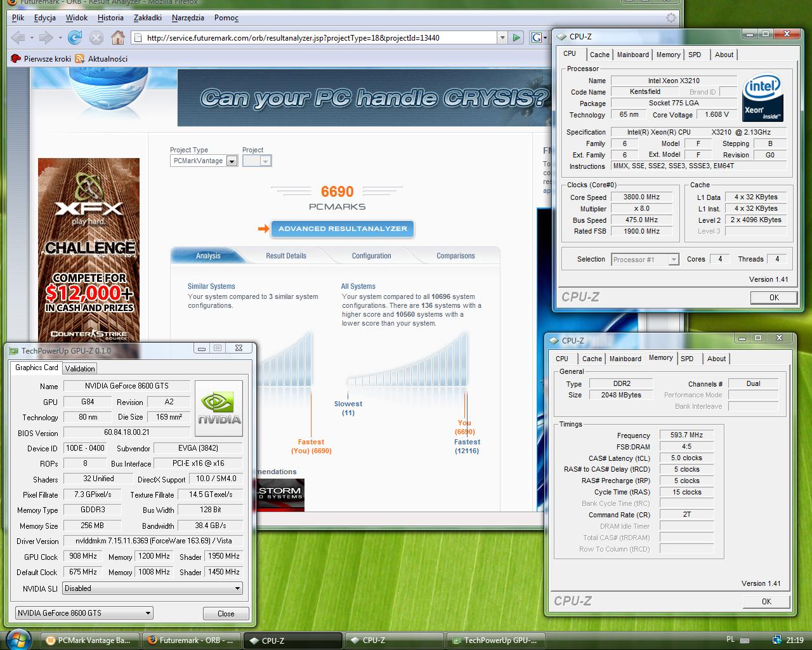Click the GPU Clock 908 MHz value

[x=83, y=557]
